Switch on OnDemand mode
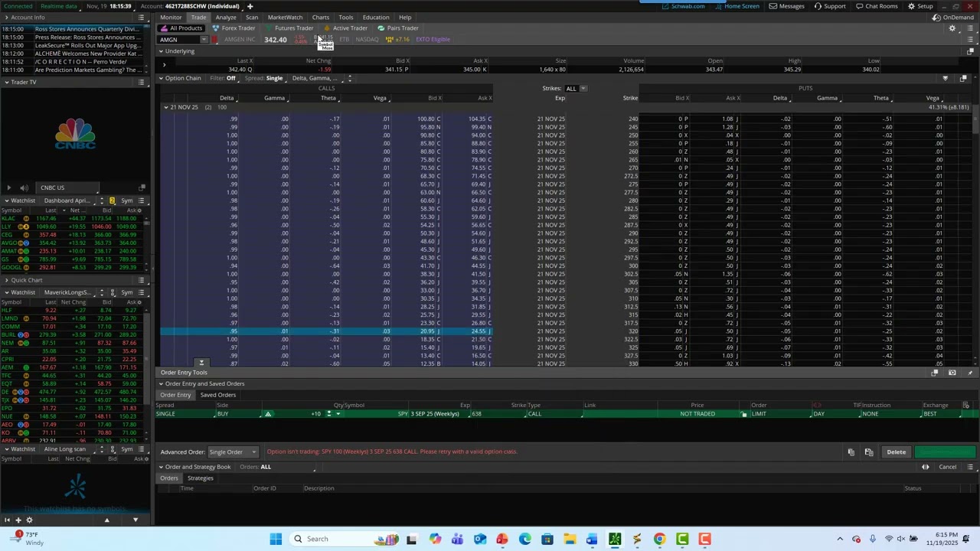980x551 pixels. 953,18
